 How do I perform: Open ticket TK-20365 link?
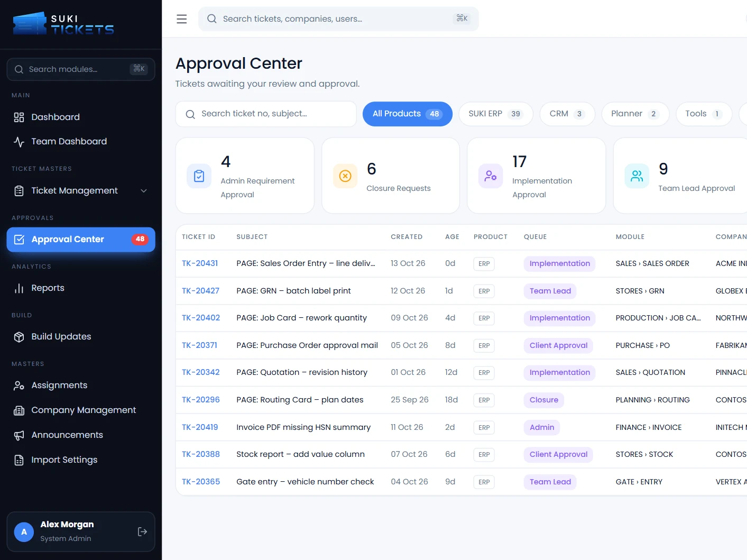coord(201,482)
